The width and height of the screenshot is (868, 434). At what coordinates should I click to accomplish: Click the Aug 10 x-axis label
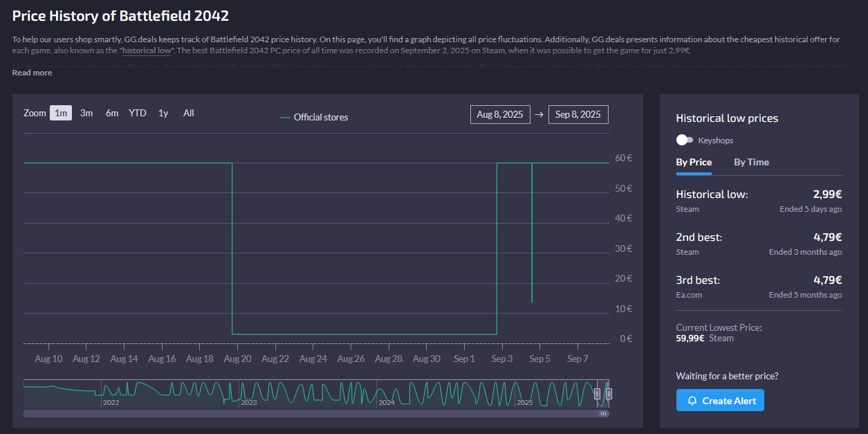[x=48, y=359]
